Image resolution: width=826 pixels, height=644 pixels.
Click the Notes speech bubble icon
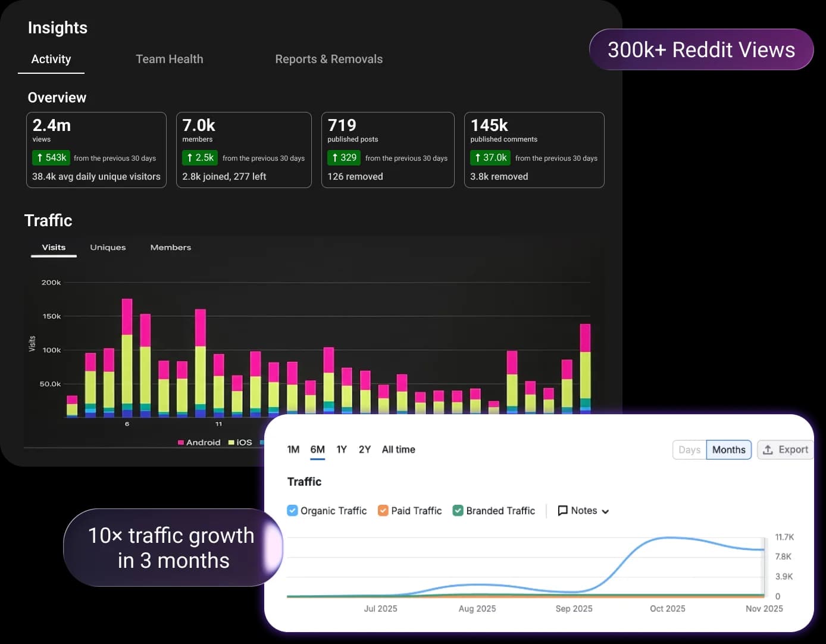click(x=562, y=511)
